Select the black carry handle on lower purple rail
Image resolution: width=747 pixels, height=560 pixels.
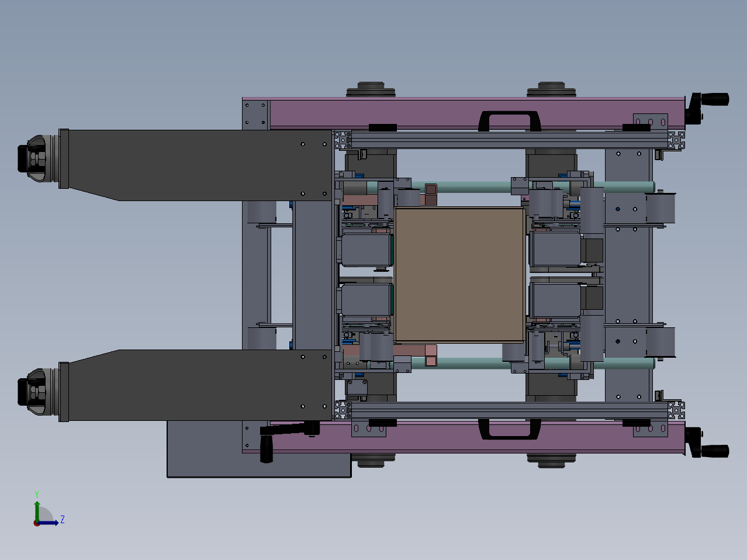[x=509, y=428]
